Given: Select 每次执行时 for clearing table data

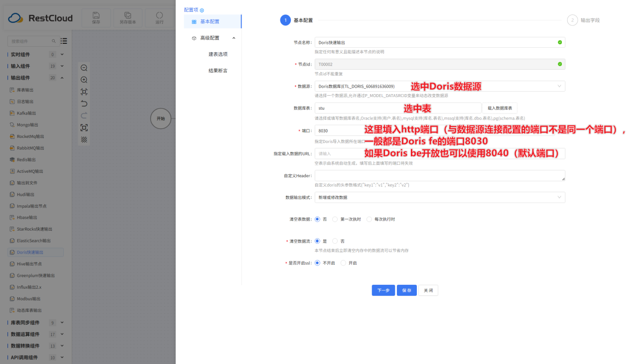Looking at the screenshot, I should point(369,219).
